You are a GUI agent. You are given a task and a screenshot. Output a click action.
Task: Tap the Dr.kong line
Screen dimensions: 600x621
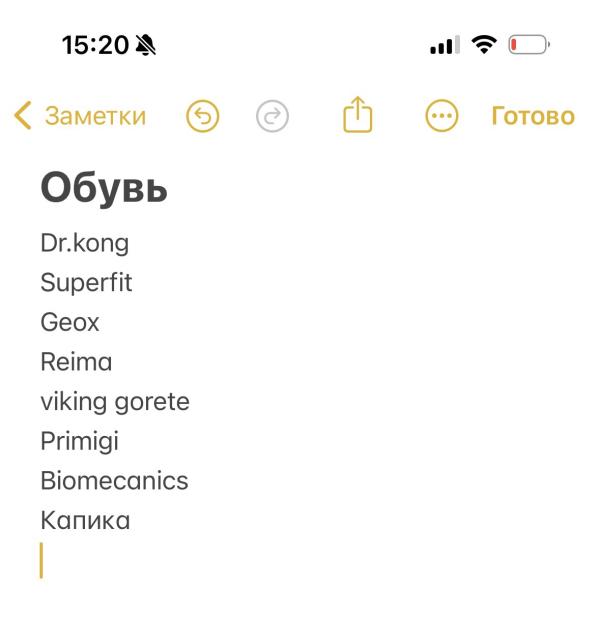[85, 243]
